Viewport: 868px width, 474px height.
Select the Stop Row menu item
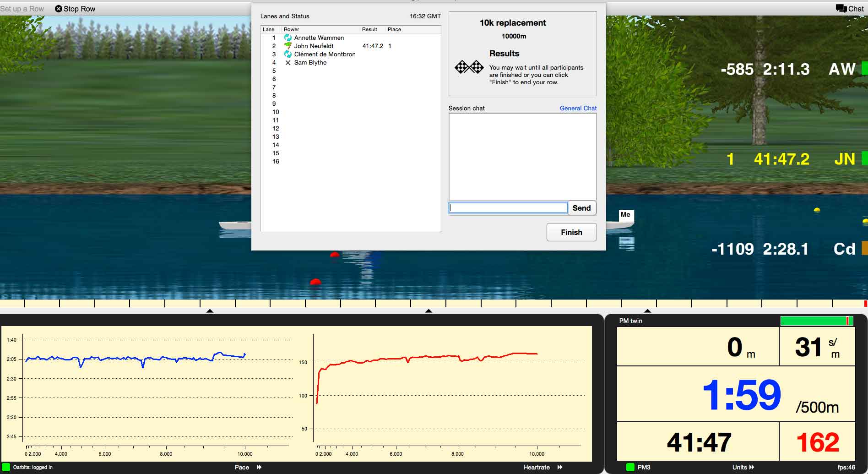click(x=75, y=9)
